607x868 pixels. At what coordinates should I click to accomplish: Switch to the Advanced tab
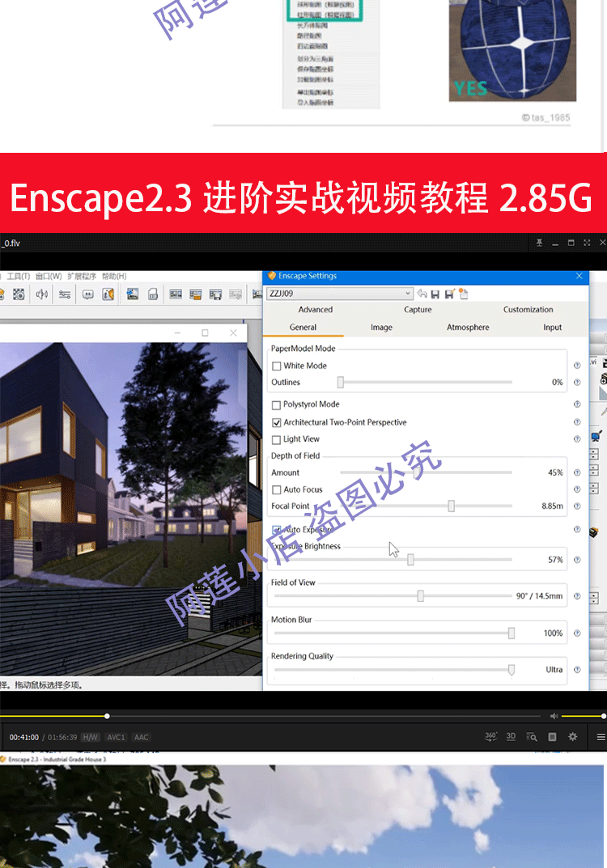click(x=315, y=310)
